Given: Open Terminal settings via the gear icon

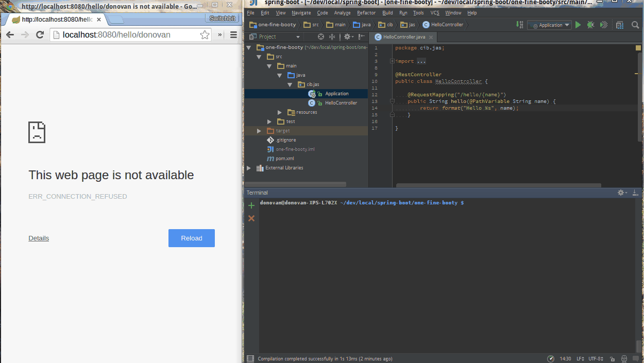Looking at the screenshot, I should 621,192.
